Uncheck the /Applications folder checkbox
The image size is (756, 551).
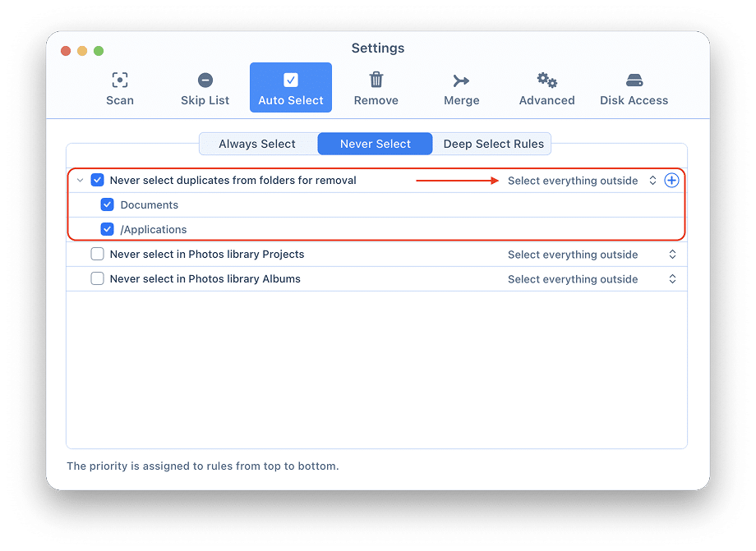pyautogui.click(x=107, y=230)
